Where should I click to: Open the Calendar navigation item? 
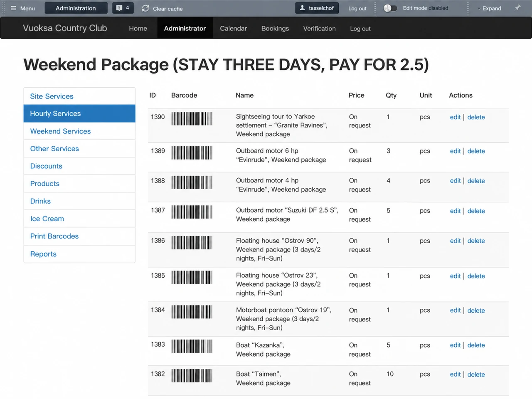click(x=233, y=28)
